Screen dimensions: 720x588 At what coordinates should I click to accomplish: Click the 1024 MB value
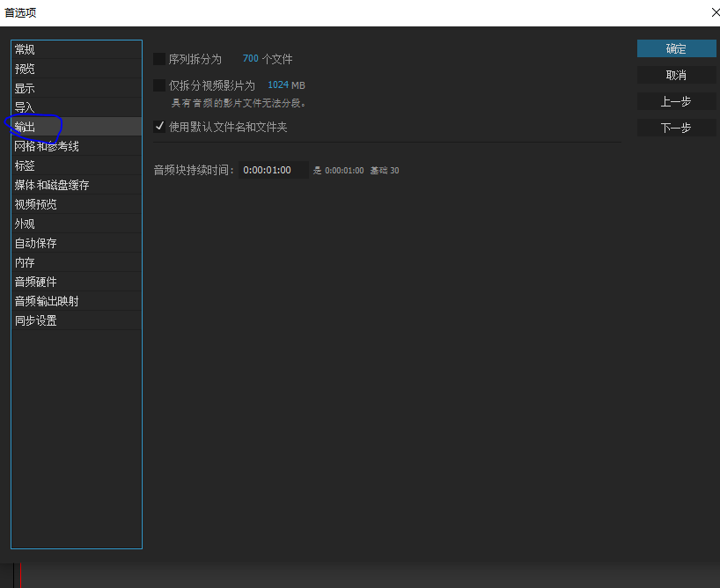coord(278,85)
